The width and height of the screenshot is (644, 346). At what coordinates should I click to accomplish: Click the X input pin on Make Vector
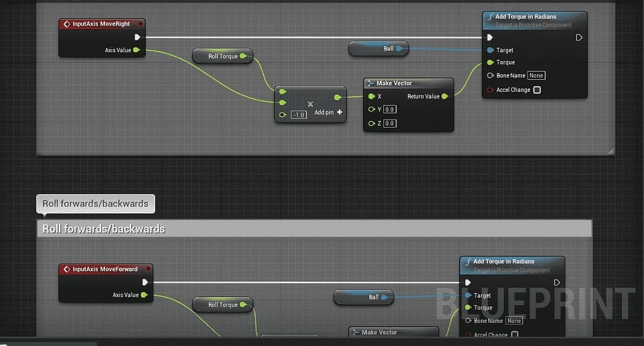[372, 96]
